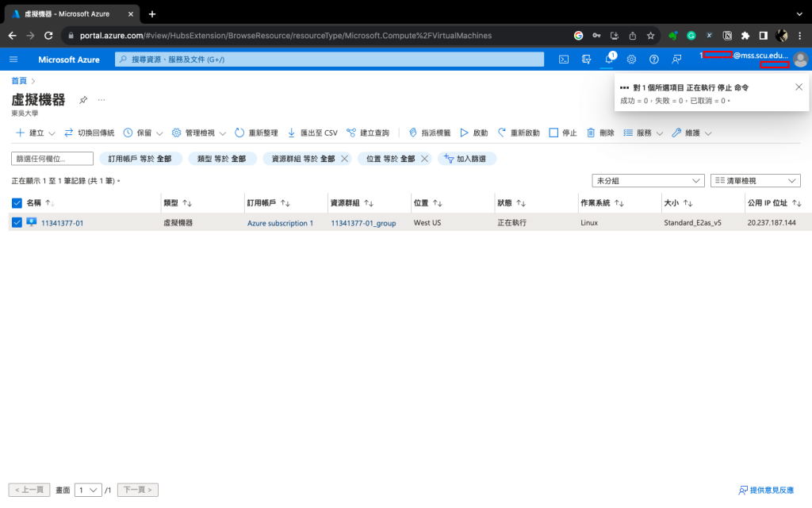
Task: Remove the 位置 filter
Action: (424, 159)
